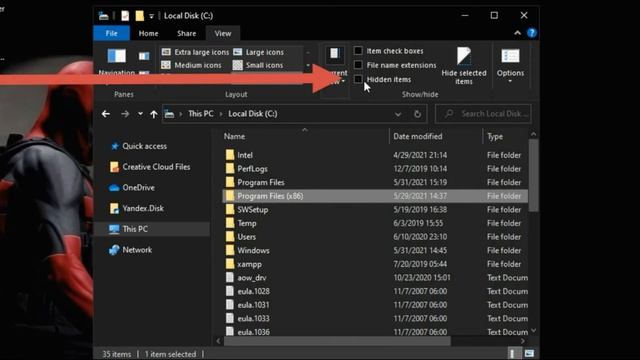This screenshot has width=640, height=360.
Task: Collapse the ribbon with the chevron
Action: (x=518, y=33)
